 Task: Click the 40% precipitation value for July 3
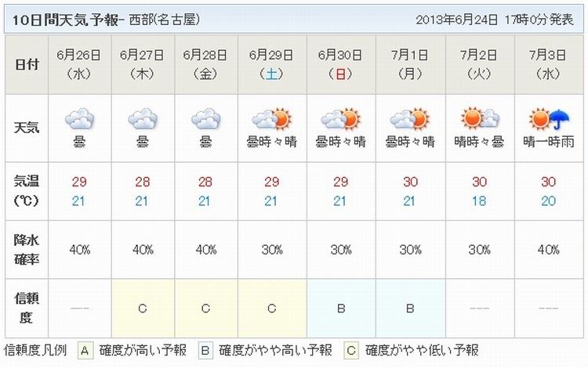549,249
